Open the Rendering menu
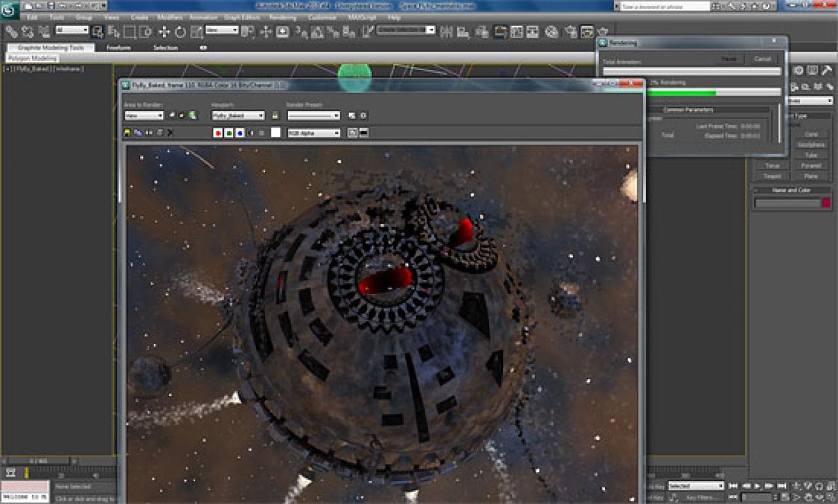This screenshot has height=504, width=838. pos(283,17)
